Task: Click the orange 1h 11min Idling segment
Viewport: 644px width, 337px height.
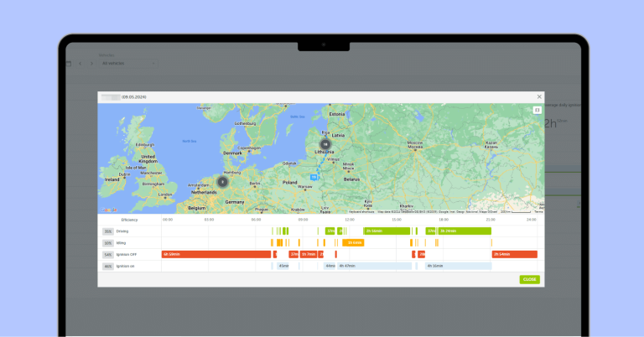Action: (x=354, y=242)
